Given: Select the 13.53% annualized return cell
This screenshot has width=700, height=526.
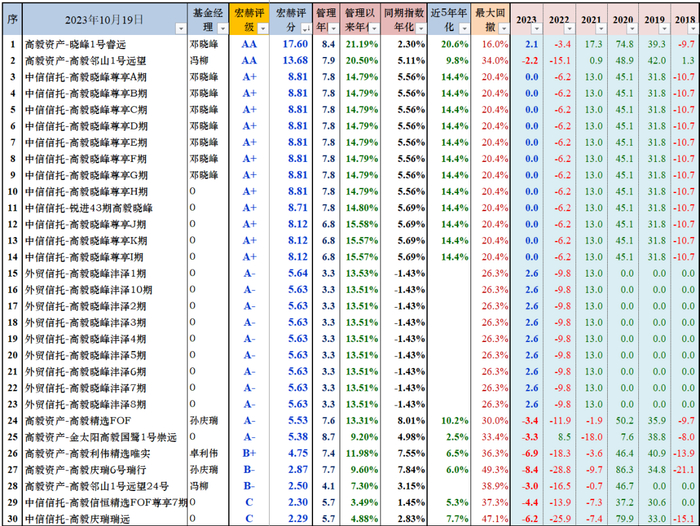Looking at the screenshot, I should coord(360,274).
